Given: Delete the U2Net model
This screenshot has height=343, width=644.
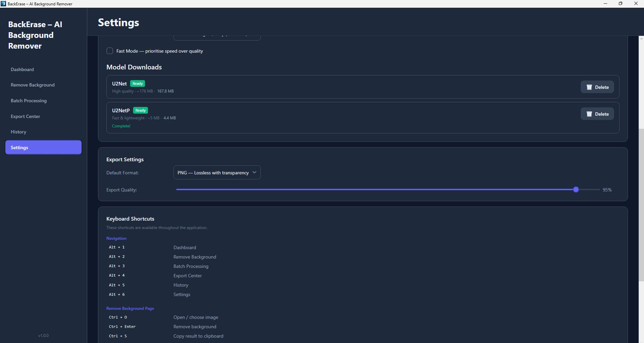Looking at the screenshot, I should coord(597,87).
